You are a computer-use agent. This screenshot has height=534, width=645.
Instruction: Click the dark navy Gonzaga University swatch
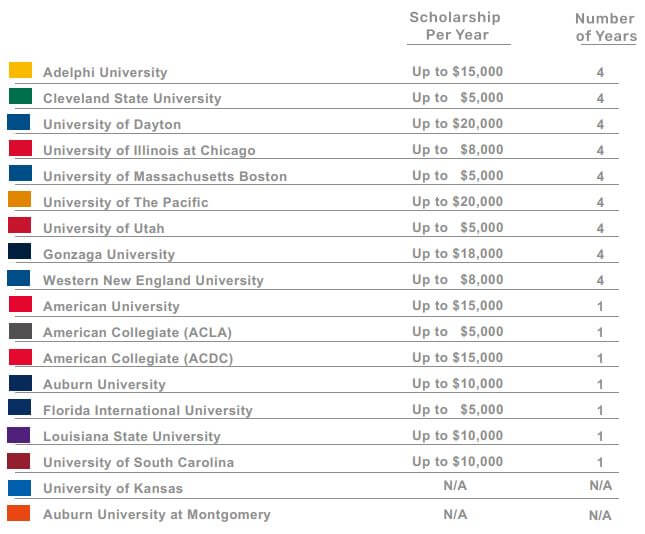coord(20,252)
